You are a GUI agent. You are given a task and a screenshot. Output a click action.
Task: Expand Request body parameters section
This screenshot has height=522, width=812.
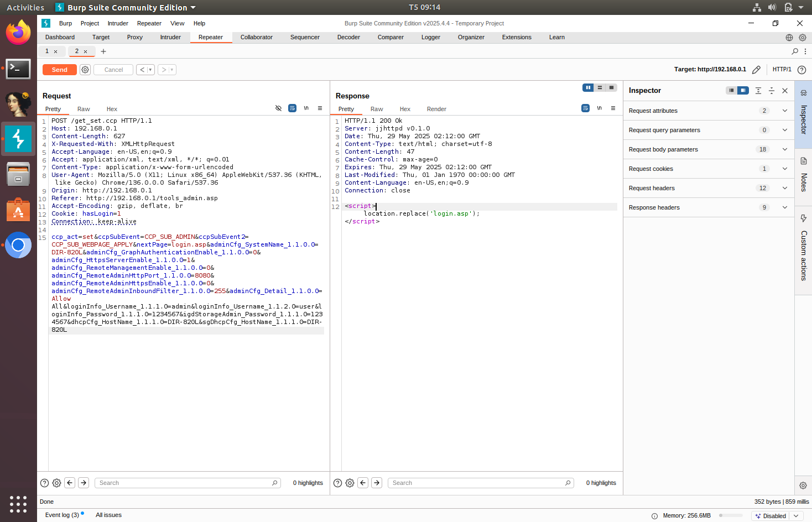709,149
